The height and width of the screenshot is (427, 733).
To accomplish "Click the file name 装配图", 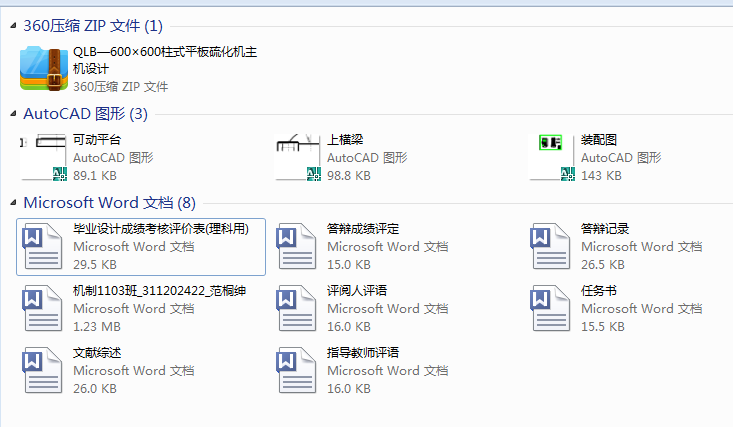I will pyautogui.click(x=599, y=139).
